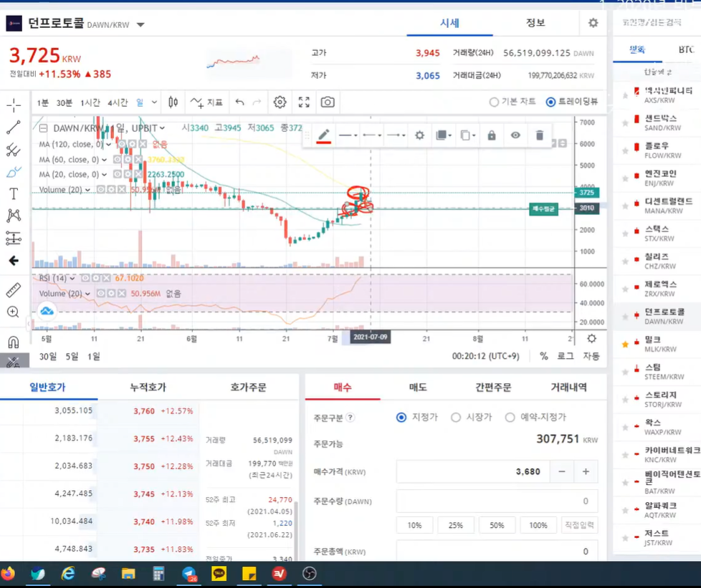Open the 거래내역 tab
This screenshot has width=701, height=588.
tap(568, 387)
